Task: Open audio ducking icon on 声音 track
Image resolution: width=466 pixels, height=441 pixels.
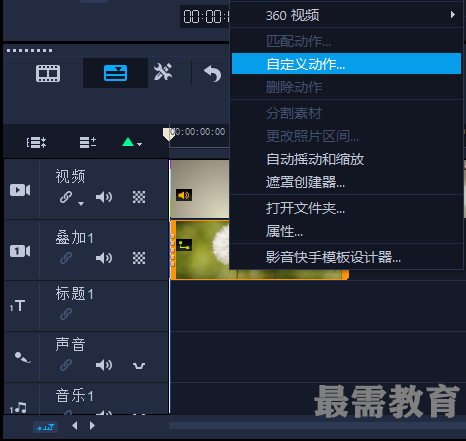Action: pos(139,366)
